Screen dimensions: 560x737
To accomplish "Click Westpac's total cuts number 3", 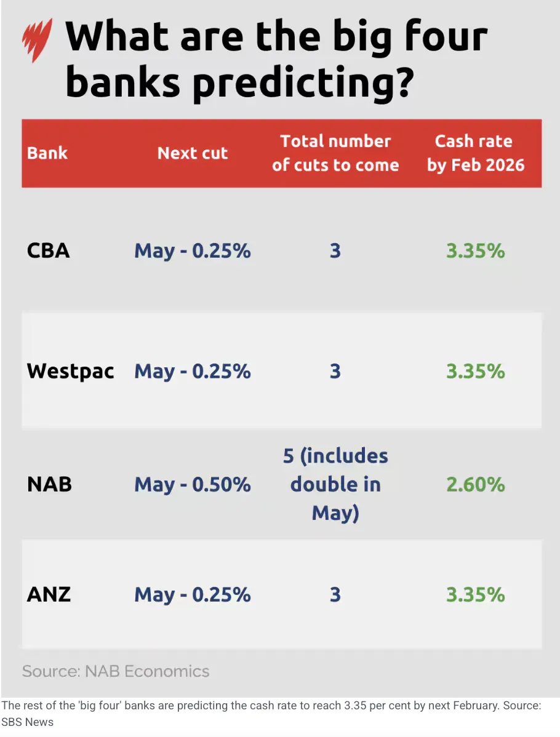I will 335,372.
